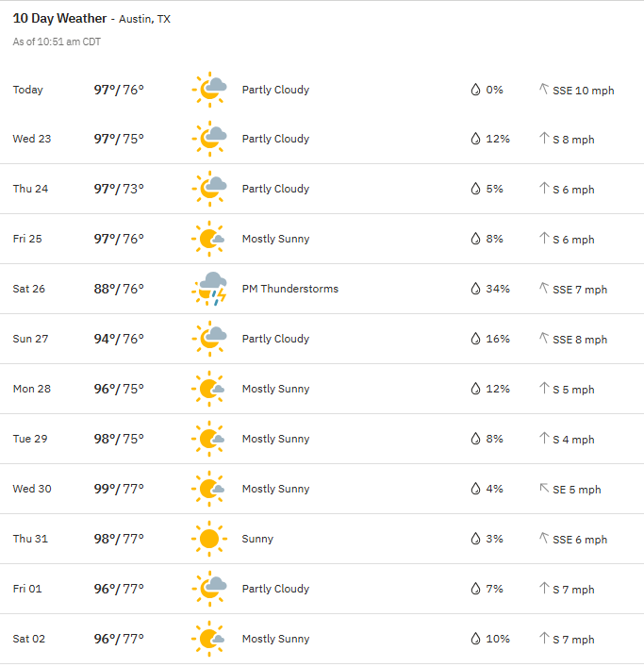
Task: Click the 99°/77° temperature for Wed 30
Action: tap(119, 489)
